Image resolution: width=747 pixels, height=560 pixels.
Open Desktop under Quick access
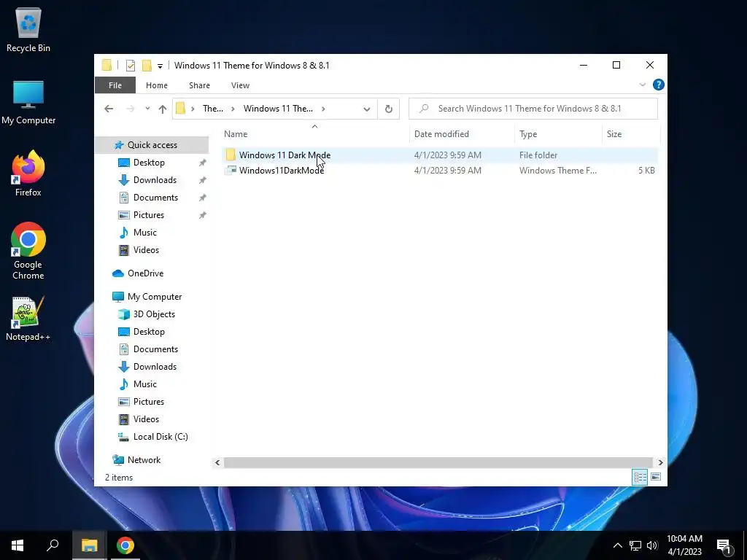pyautogui.click(x=149, y=163)
